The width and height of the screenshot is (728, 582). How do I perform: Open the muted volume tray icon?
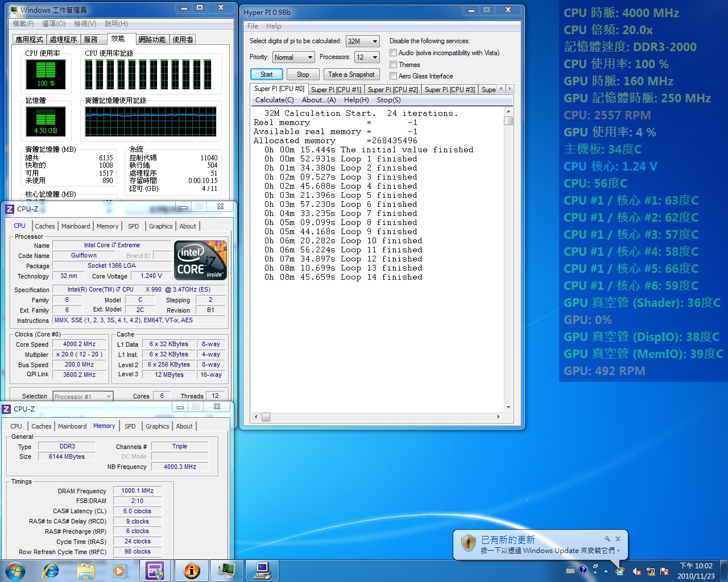click(x=637, y=571)
